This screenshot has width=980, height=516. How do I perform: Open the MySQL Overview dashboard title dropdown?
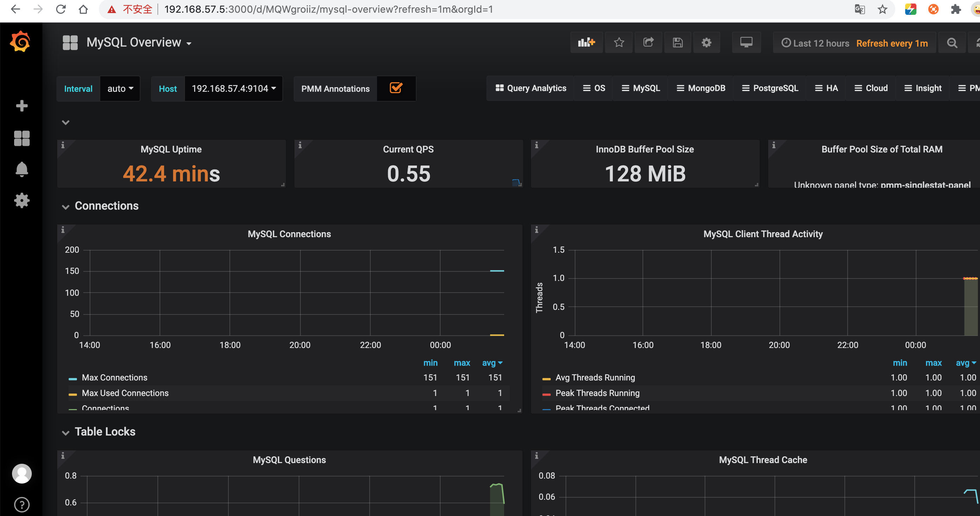[139, 43]
